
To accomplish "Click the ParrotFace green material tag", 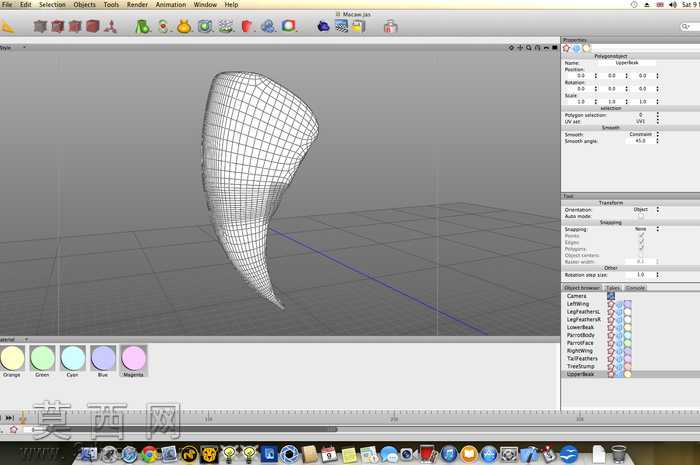I will click(628, 343).
